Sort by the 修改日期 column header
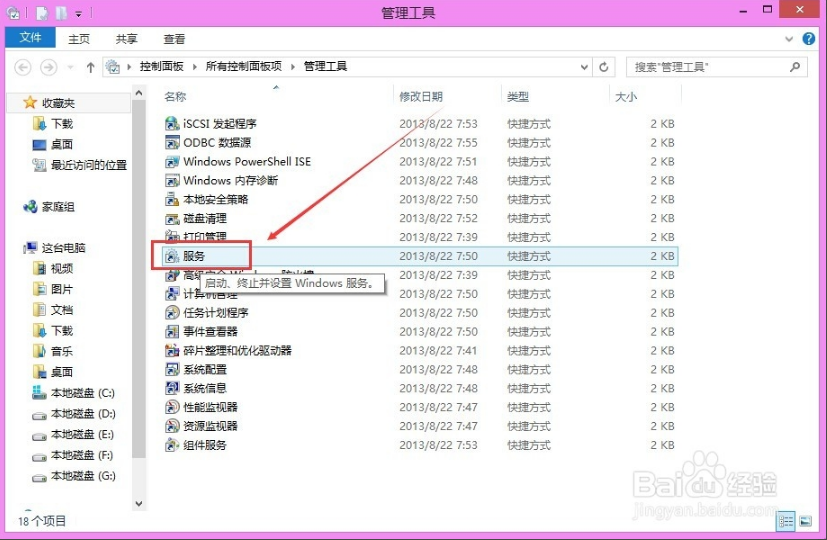The image size is (827, 540). pos(421,97)
